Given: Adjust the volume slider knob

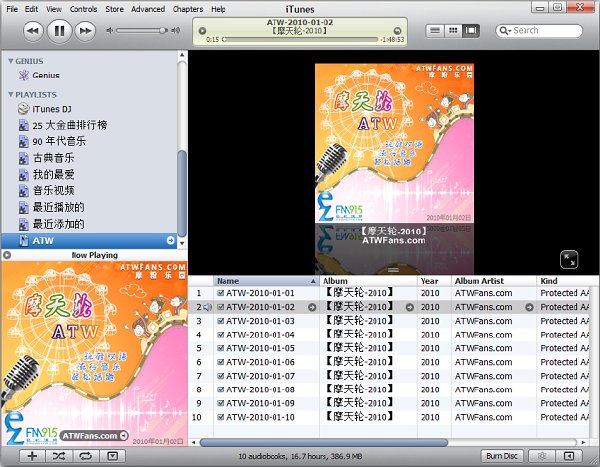Looking at the screenshot, I should 163,30.
